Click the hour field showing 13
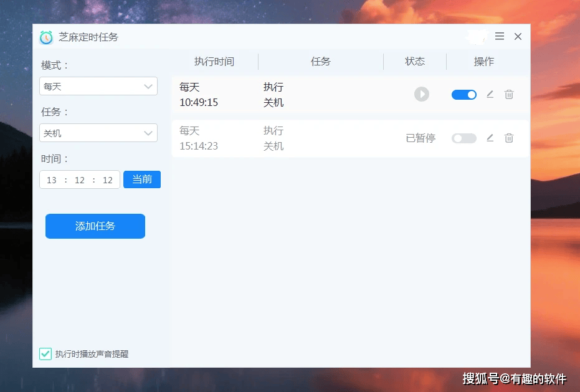This screenshot has width=580, height=392. (52, 180)
